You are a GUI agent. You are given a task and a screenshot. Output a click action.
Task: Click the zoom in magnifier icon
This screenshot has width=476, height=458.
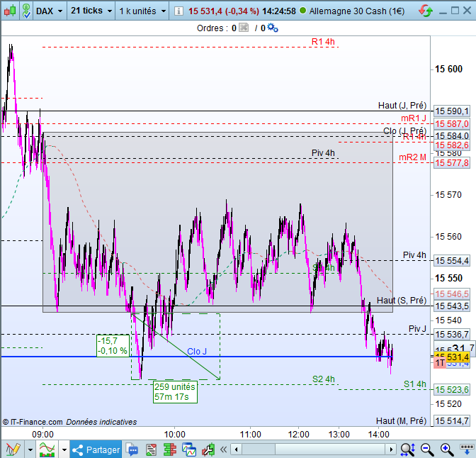tap(446, 449)
